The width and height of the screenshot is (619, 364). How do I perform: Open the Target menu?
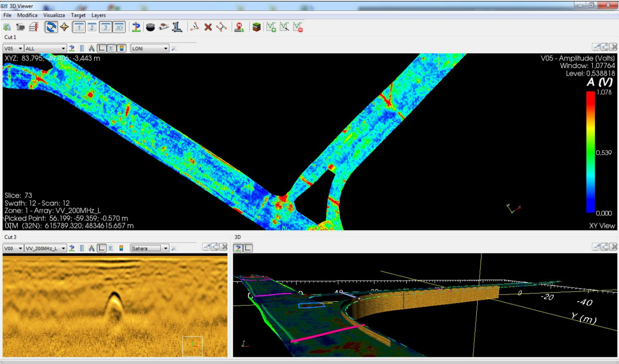click(x=79, y=15)
